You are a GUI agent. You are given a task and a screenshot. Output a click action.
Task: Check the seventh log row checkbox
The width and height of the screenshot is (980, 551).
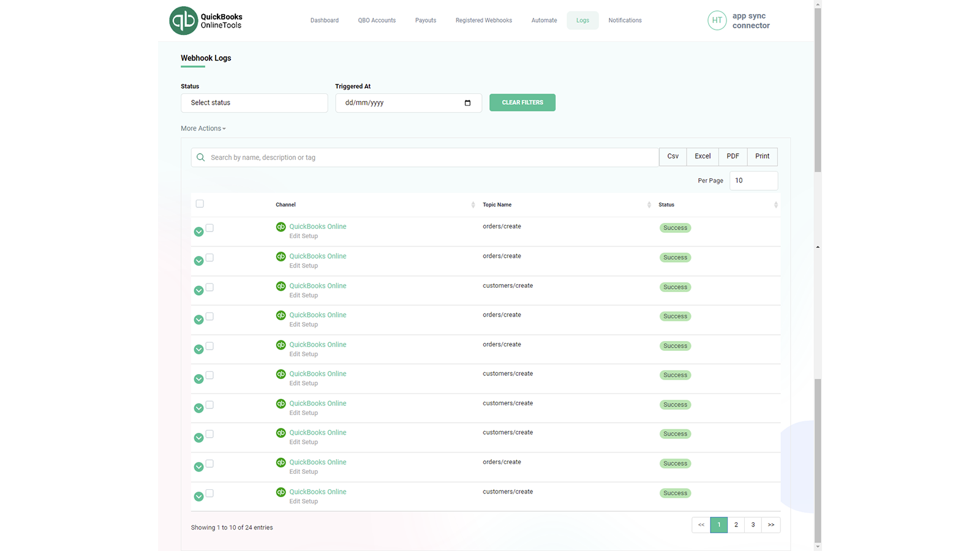click(x=209, y=405)
